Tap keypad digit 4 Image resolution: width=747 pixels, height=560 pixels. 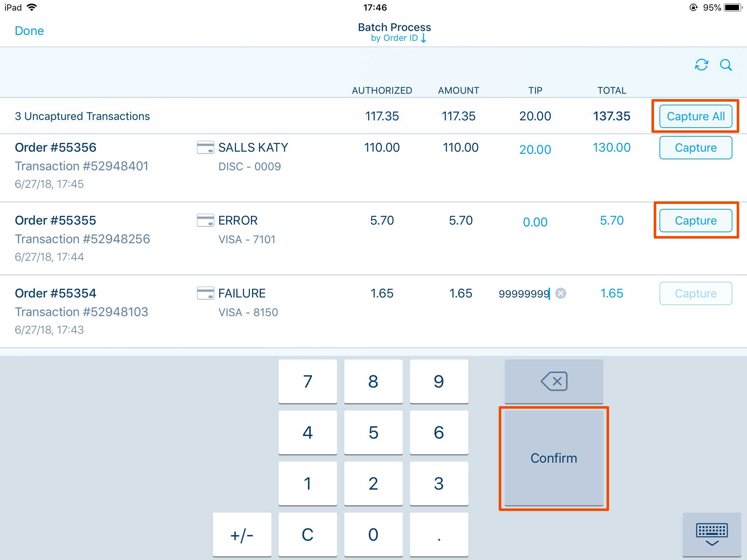coord(307,432)
